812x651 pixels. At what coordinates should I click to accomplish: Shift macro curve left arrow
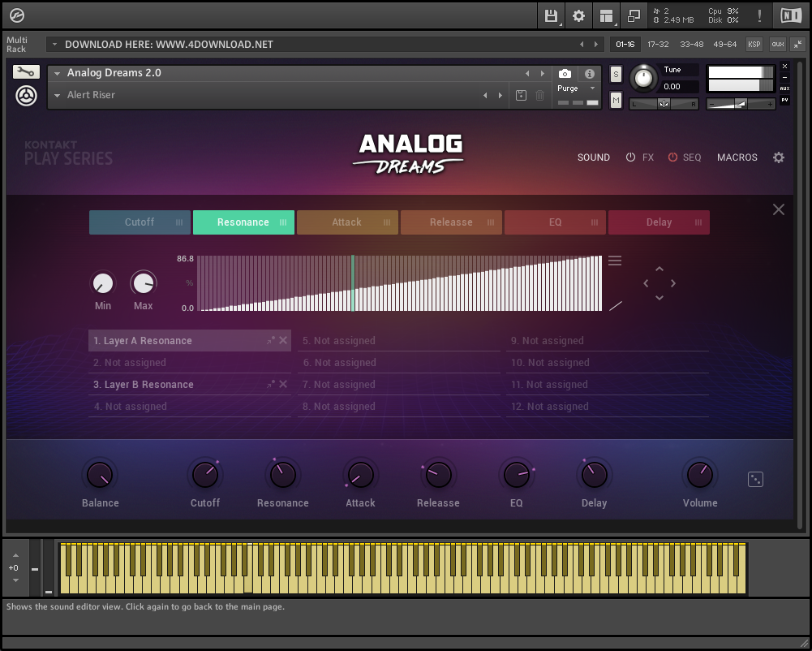click(x=646, y=283)
